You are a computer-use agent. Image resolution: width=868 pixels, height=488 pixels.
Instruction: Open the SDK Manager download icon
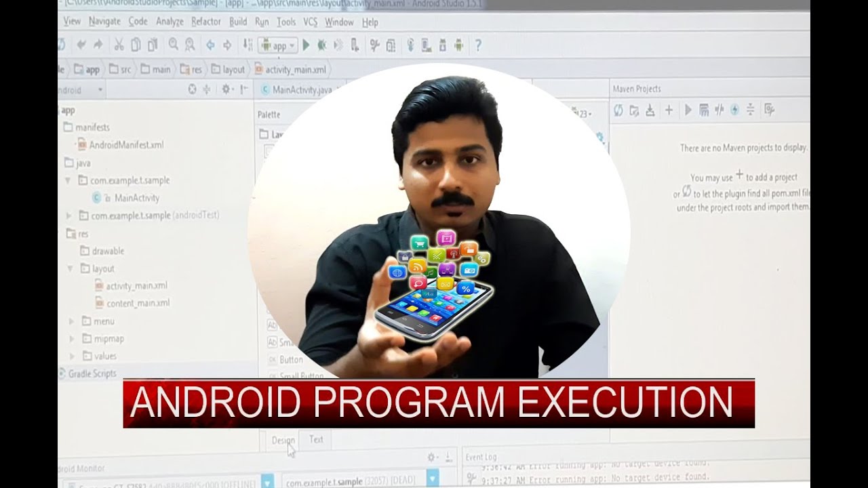[443, 45]
